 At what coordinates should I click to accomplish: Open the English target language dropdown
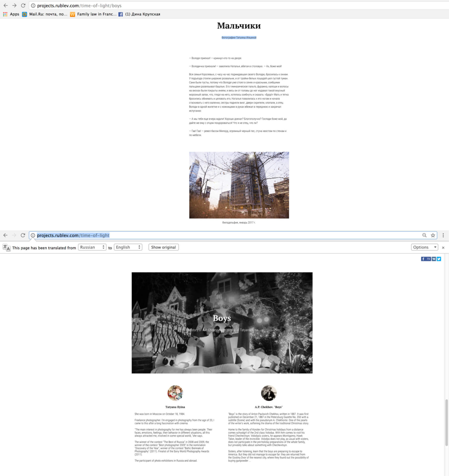click(128, 247)
